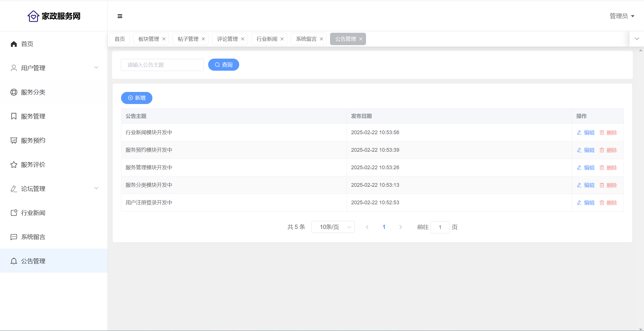The image size is (644, 331).
Task: Close the 系统留言 tab
Action: coord(321,39)
